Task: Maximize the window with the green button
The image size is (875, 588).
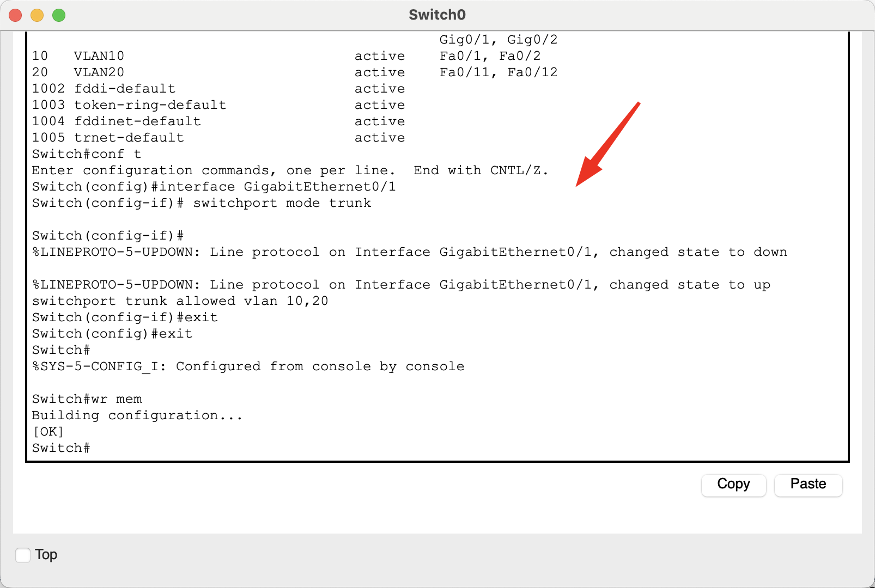Action: (59, 15)
